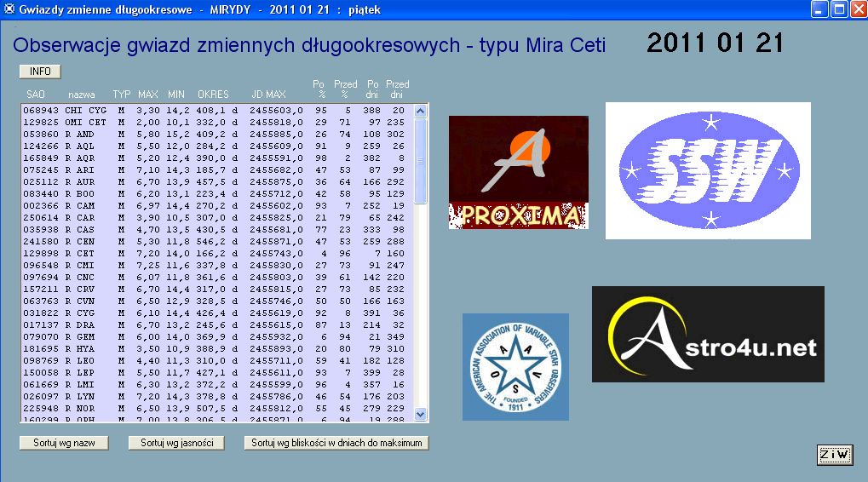868x482 pixels.
Task: Click the Przed dni column header
Action: tap(398, 89)
